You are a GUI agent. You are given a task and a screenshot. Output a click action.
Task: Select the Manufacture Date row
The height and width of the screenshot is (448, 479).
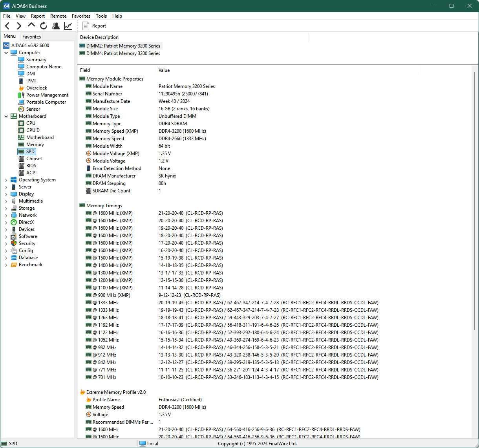[249, 101]
